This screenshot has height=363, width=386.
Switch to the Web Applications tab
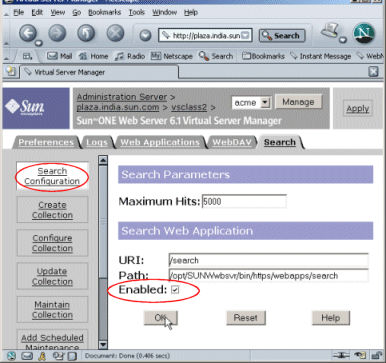(160, 142)
